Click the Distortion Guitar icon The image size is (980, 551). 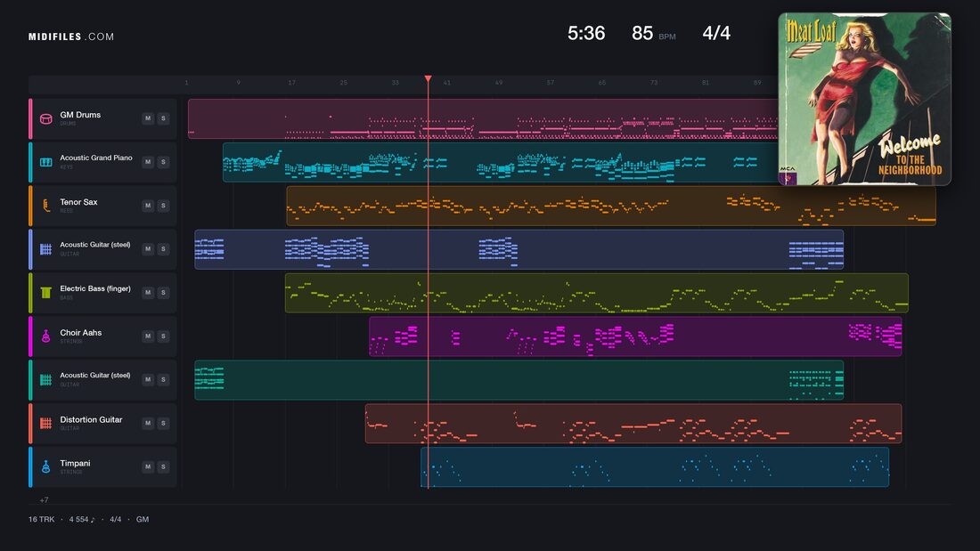click(x=45, y=423)
